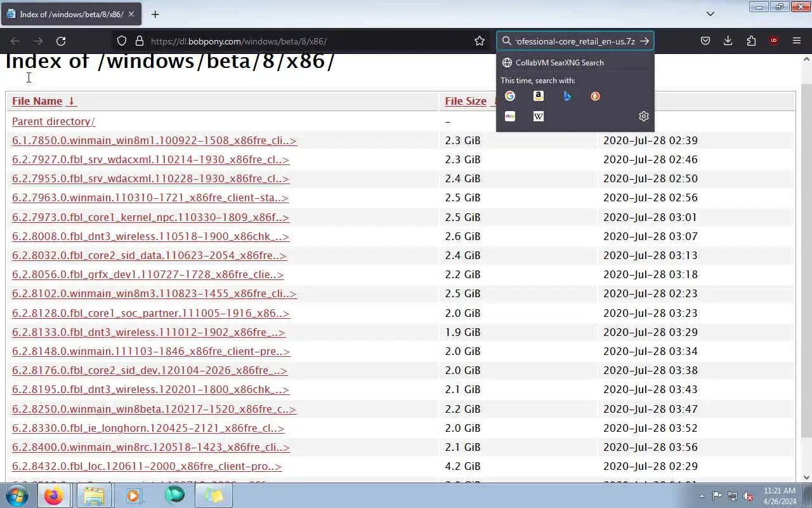The image size is (812, 508).
Task: Open 6.1.7850.0.winmain_win8m1 file link
Action: [154, 140]
